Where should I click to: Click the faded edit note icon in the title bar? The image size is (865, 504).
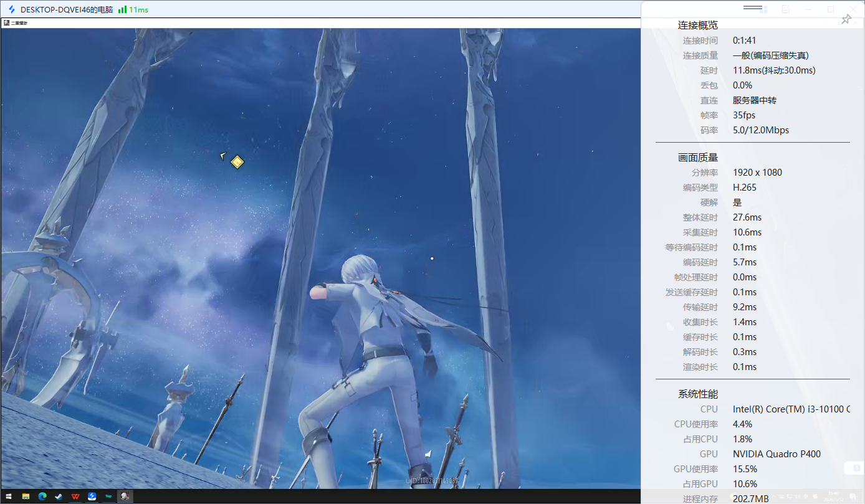pyautogui.click(x=786, y=9)
